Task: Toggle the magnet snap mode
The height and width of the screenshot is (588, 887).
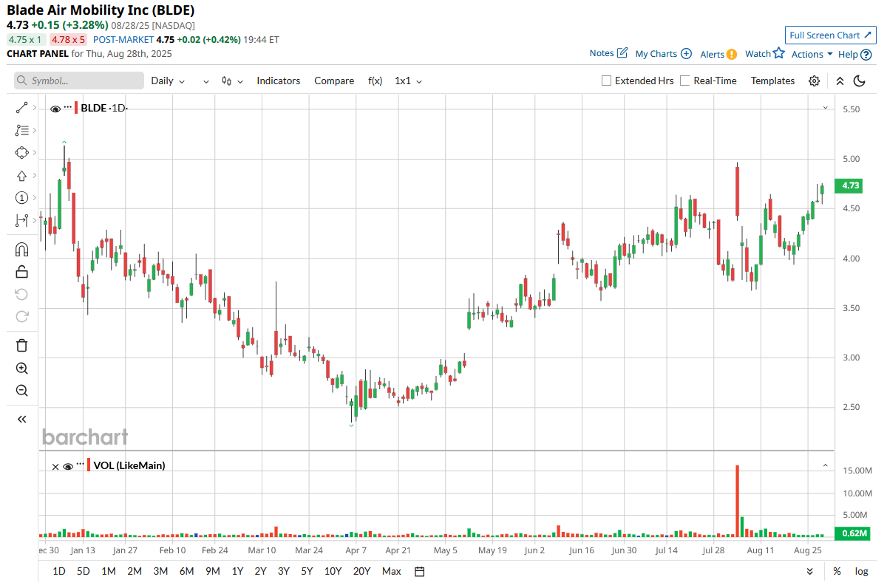Action: (21, 250)
